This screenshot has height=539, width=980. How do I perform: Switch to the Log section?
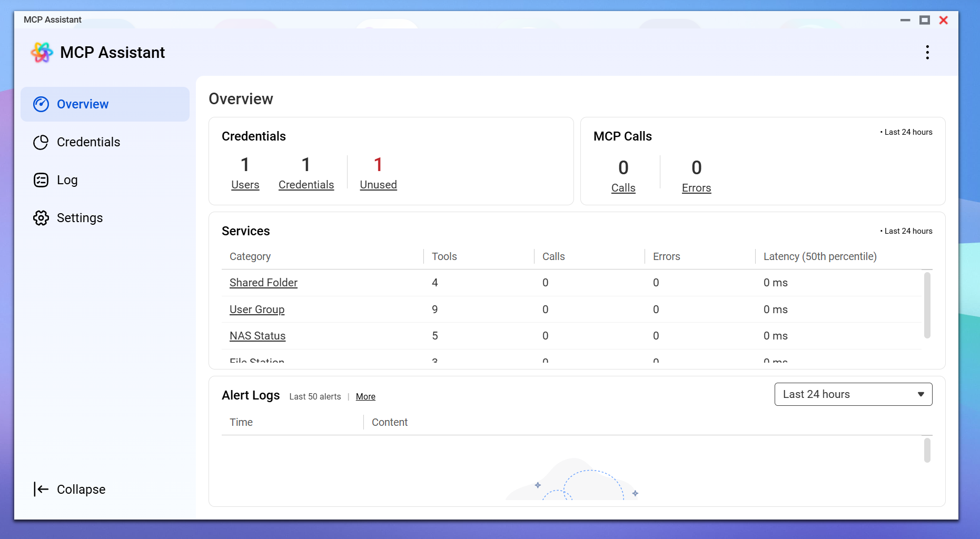click(67, 180)
